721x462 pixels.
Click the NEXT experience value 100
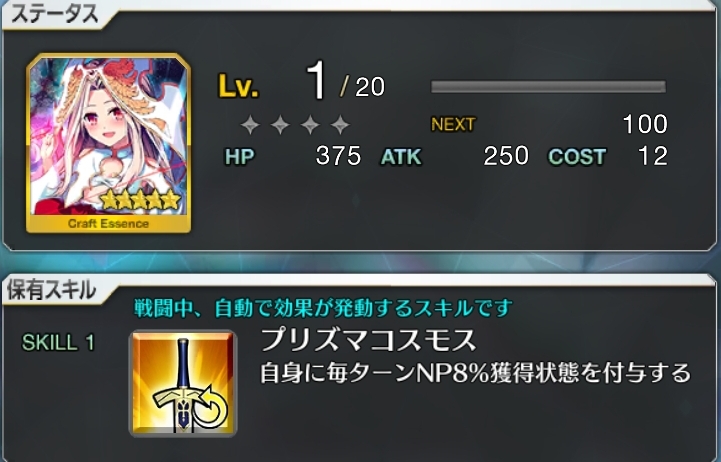pyautogui.click(x=645, y=124)
